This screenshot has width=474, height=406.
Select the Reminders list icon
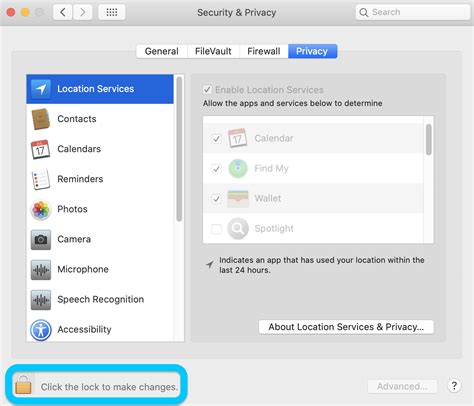point(41,179)
